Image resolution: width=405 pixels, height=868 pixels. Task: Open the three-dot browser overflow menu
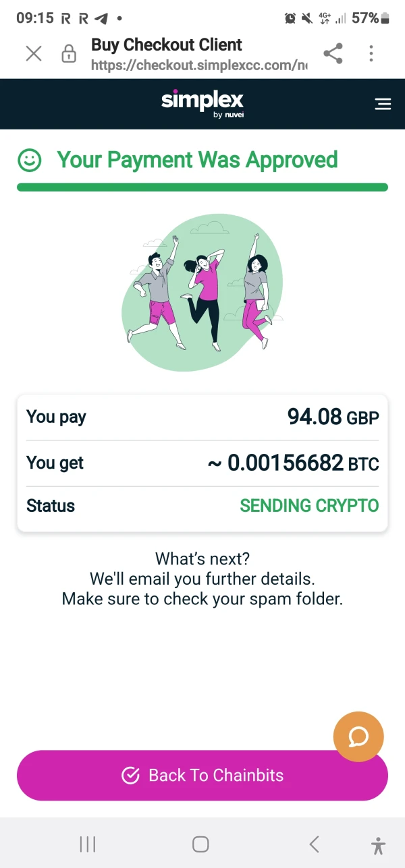coord(371,54)
